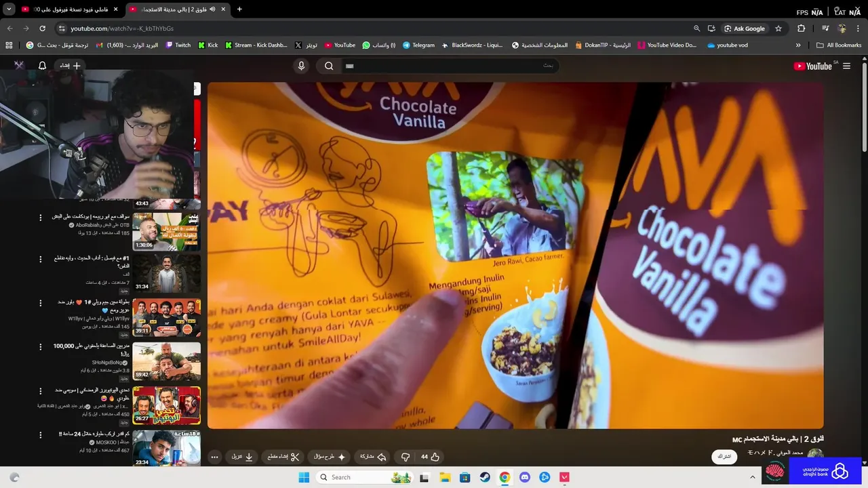Open Chrome extensions puzzle icon
Viewport: 868px width, 488px height.
coord(801,28)
